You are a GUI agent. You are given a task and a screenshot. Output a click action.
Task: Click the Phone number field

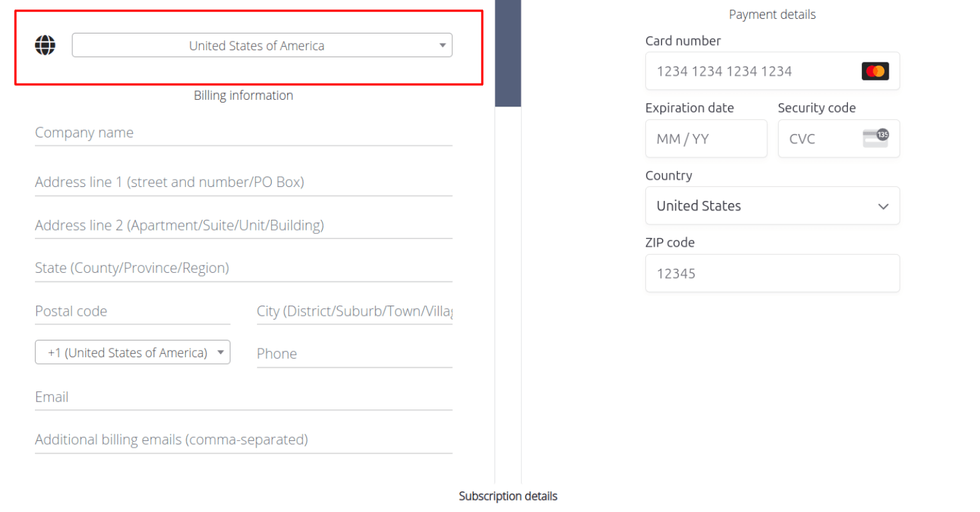[x=354, y=354]
